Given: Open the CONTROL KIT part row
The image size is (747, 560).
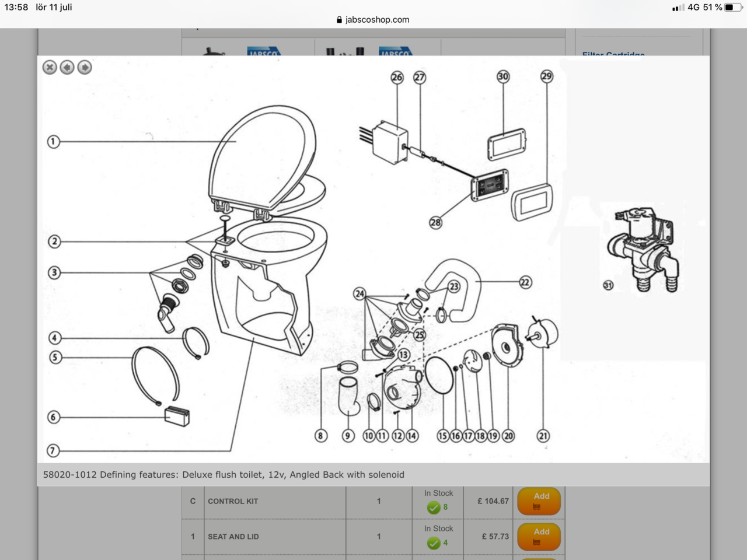Looking at the screenshot, I should coord(233,501).
